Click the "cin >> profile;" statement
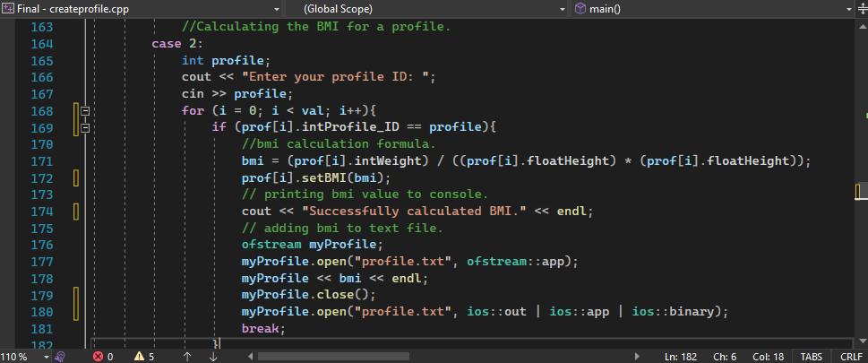Screen dimensions: 868x363 236,93
